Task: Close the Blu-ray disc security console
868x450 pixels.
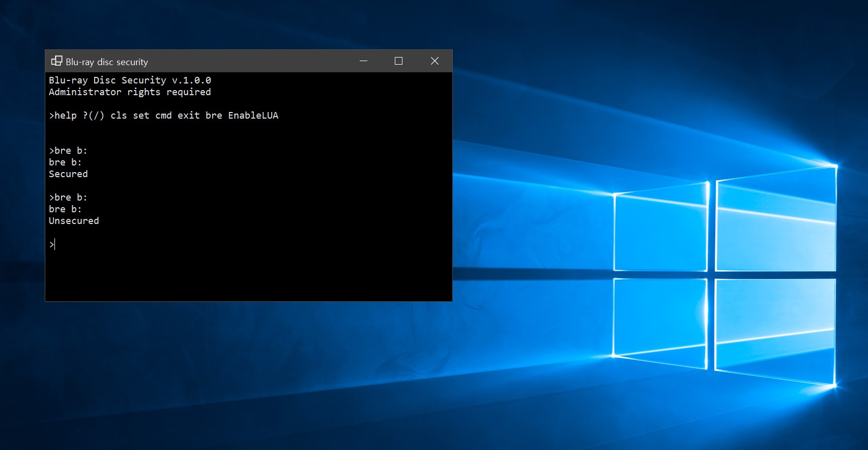Action: (435, 61)
